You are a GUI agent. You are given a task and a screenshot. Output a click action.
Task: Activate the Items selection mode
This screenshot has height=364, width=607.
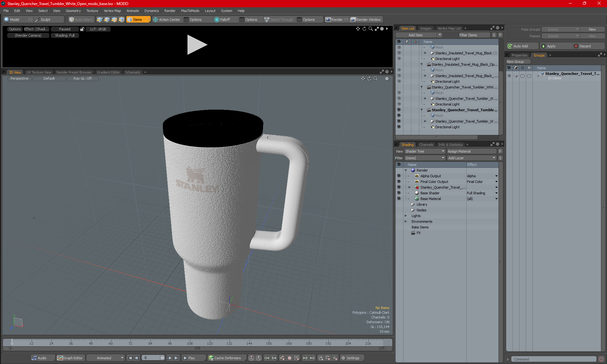138,20
